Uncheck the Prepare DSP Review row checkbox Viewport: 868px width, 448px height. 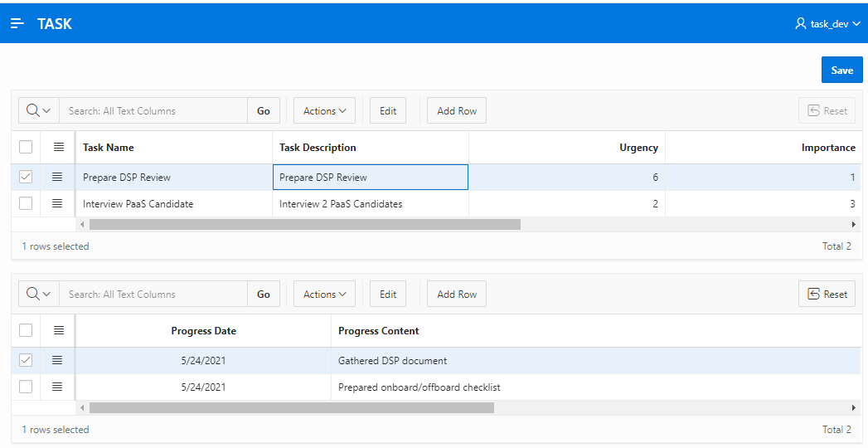[26, 177]
